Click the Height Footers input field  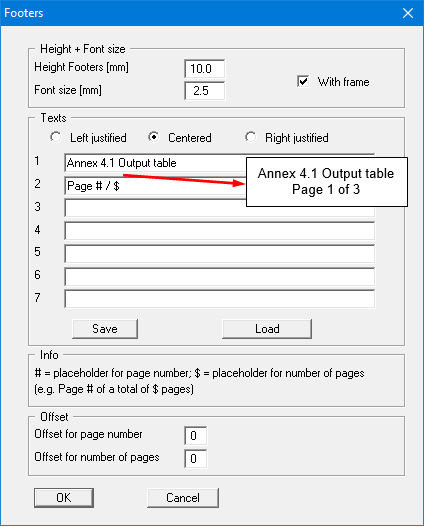(205, 69)
